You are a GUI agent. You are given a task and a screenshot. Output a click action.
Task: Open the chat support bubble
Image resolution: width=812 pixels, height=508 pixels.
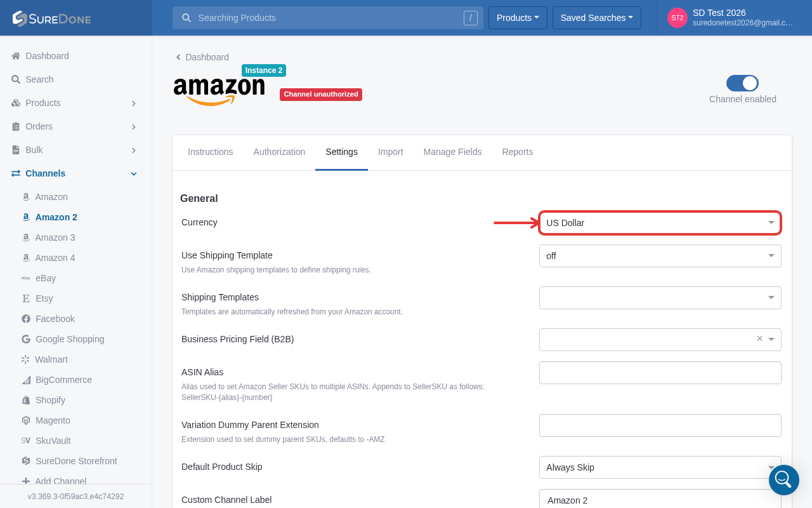pyautogui.click(x=784, y=480)
